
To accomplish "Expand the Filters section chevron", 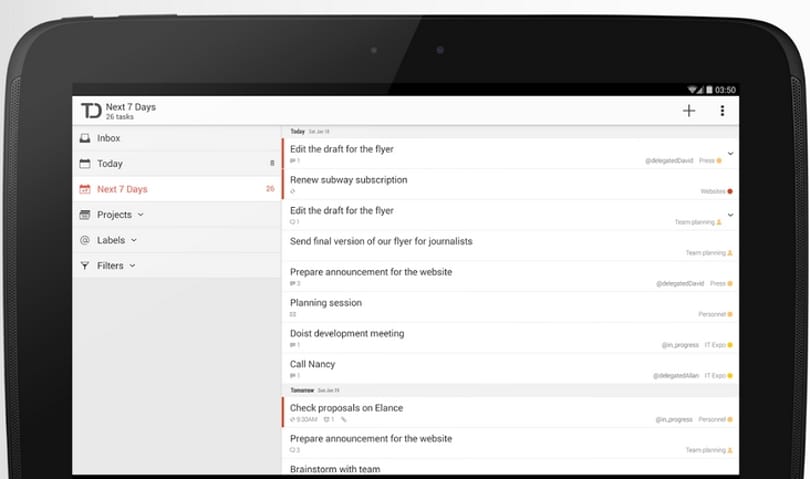I will click(x=132, y=266).
